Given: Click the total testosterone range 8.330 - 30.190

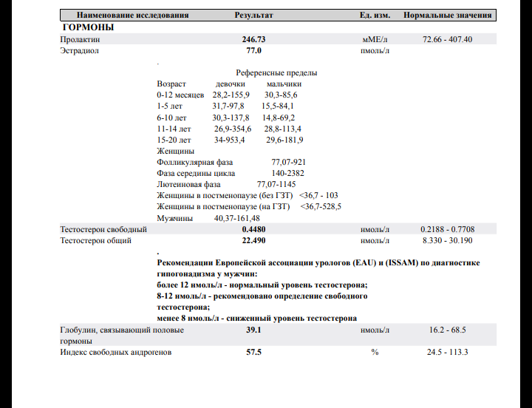Looking at the screenshot, I should 447,240.
